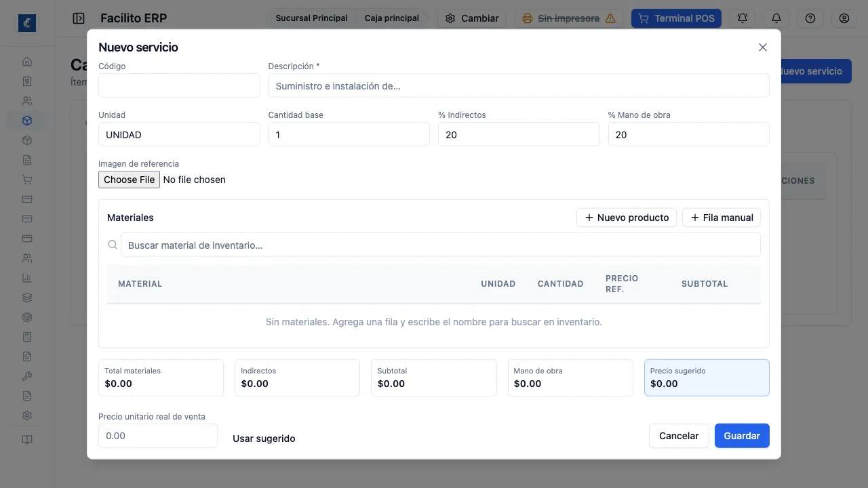Image resolution: width=868 pixels, height=488 pixels.
Task: Apply the suggested price with Usar sugerido
Action: click(264, 439)
